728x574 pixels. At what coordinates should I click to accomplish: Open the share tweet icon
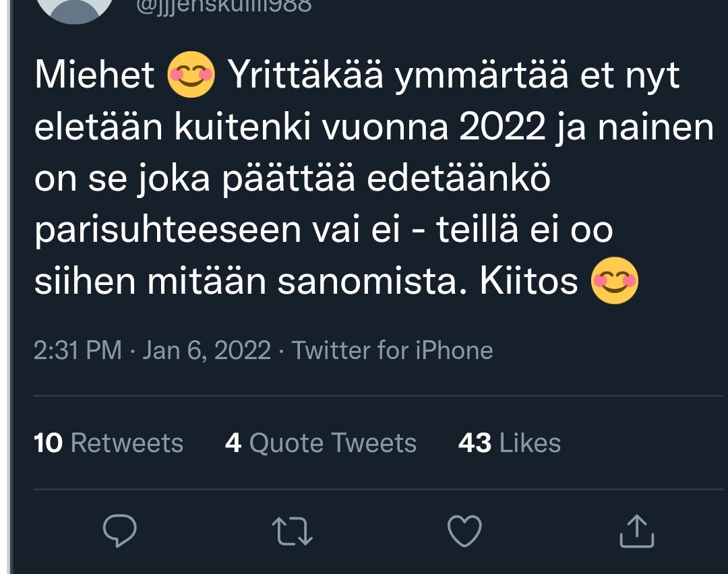tap(636, 532)
